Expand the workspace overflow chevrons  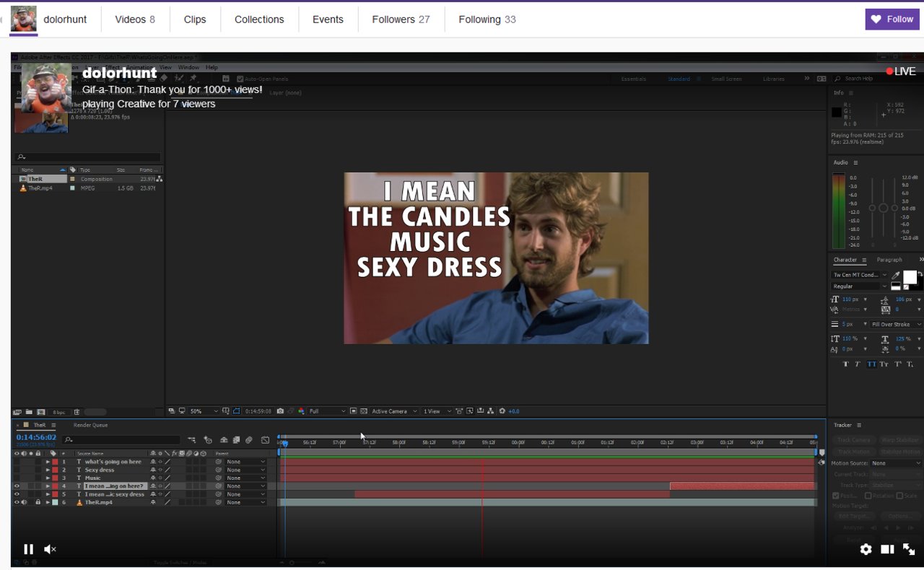point(807,79)
